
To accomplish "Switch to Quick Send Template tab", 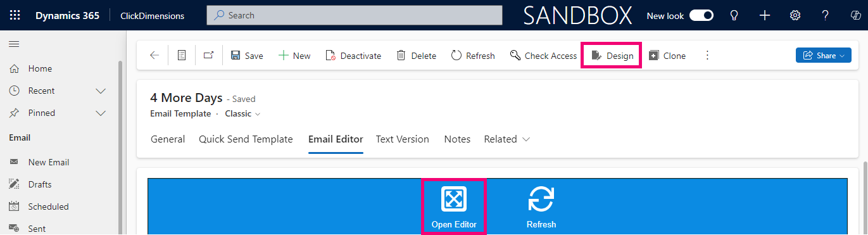I will (x=246, y=139).
